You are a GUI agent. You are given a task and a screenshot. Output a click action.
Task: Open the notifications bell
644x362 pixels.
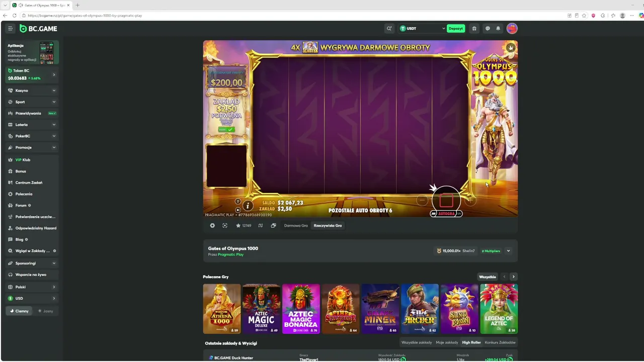[498, 29]
